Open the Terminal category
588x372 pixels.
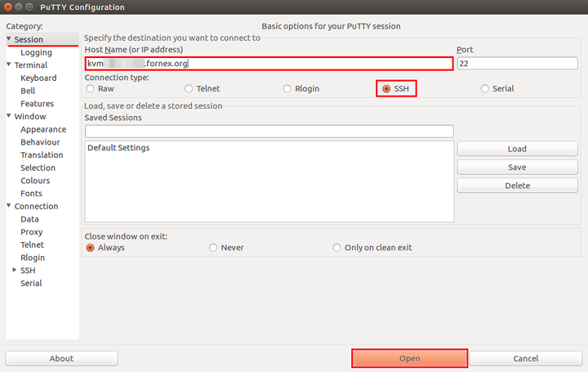point(31,65)
